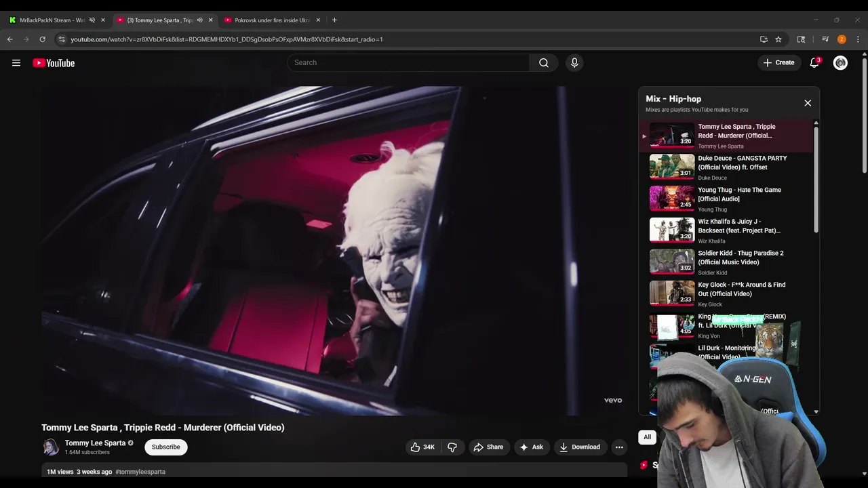Close the Mix - Hip-hop playlist panel

click(x=808, y=103)
